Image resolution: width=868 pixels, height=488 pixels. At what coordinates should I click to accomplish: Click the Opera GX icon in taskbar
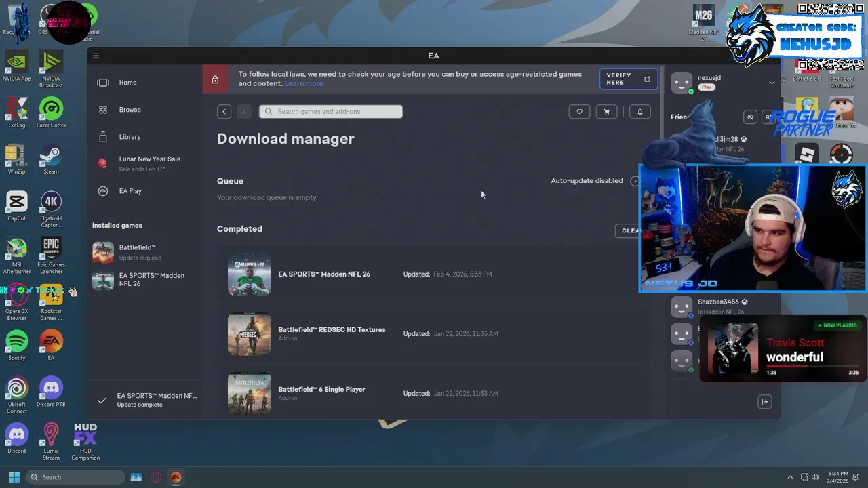coord(156,477)
